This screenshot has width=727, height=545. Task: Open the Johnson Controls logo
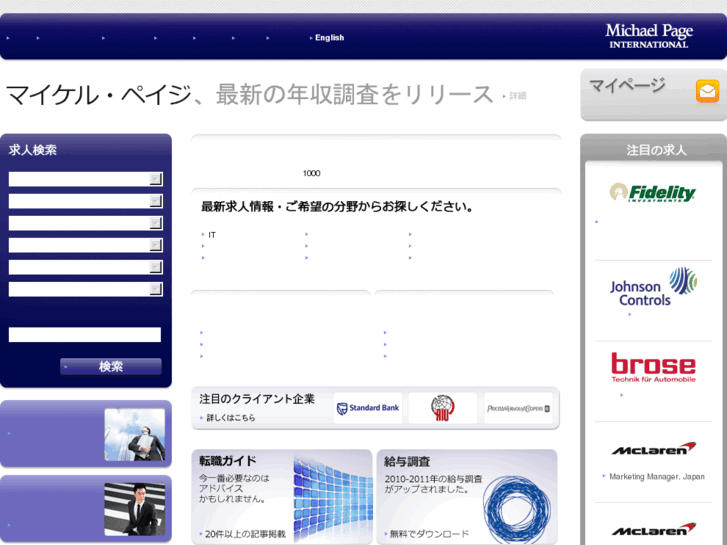(x=653, y=287)
